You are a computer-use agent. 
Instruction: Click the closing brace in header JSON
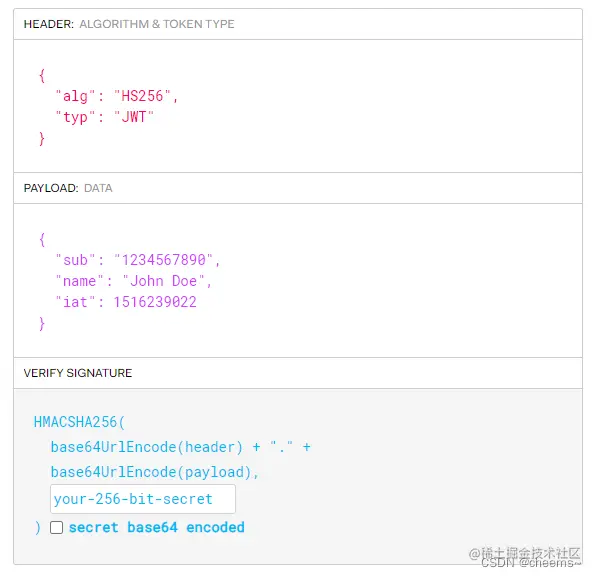pos(42,139)
